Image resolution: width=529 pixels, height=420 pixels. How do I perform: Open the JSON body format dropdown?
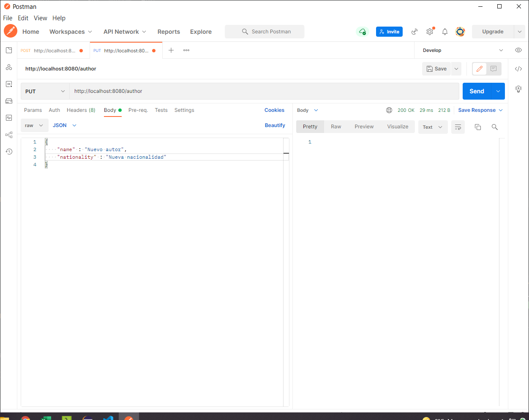65,125
